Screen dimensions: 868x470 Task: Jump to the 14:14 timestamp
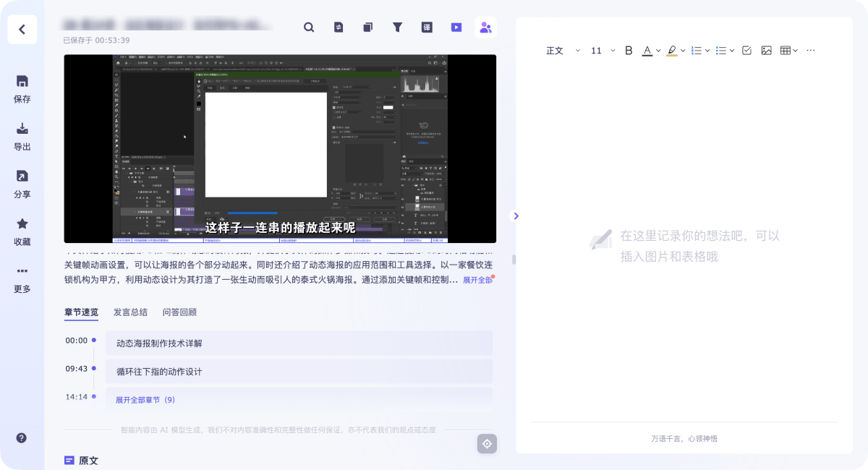pyautogui.click(x=76, y=397)
